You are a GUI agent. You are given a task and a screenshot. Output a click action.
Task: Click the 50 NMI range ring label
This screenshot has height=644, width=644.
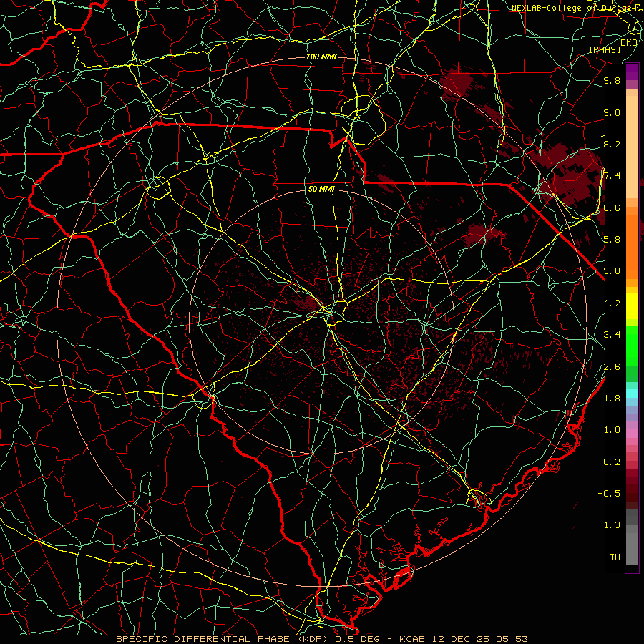coord(321,190)
